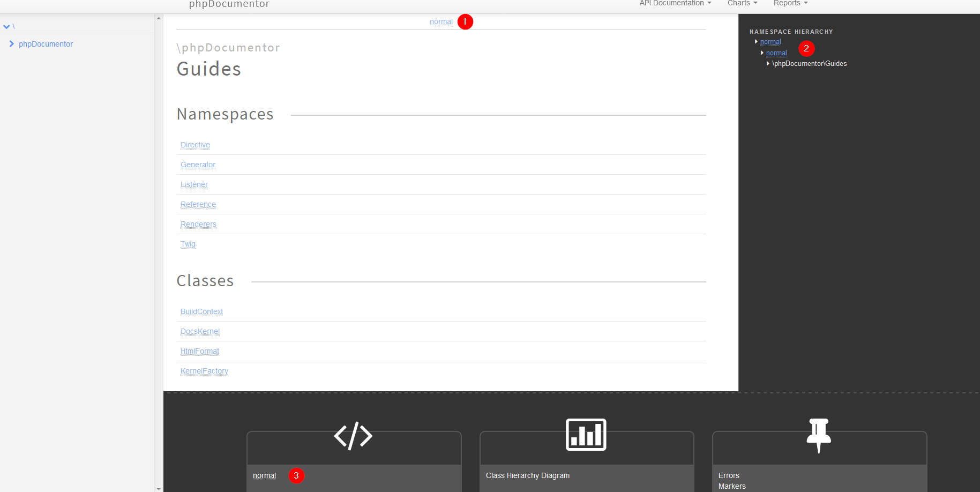Screen dimensions: 980x492
Task: Click the normal breadcrumb link at top
Action: point(441,21)
